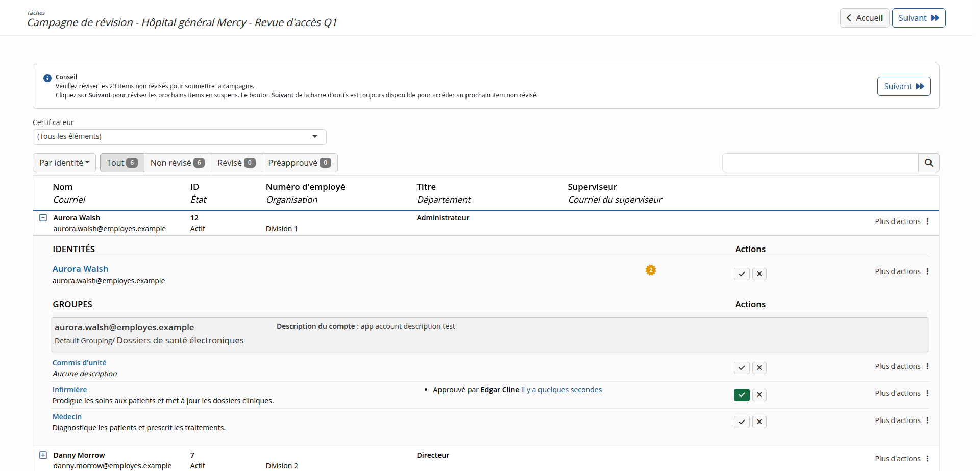Viewport: 980px width, 471px height.
Task: Open the Certificateur dropdown
Action: (x=180, y=137)
